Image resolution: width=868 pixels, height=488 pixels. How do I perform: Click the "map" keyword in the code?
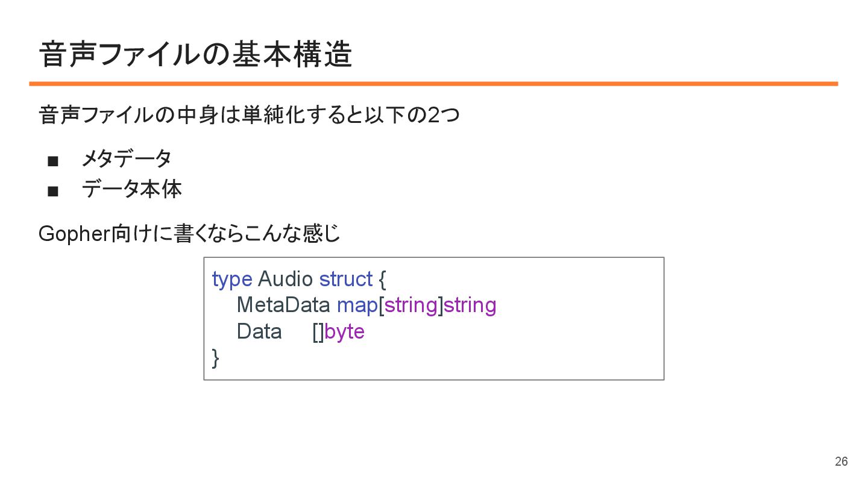(x=357, y=305)
